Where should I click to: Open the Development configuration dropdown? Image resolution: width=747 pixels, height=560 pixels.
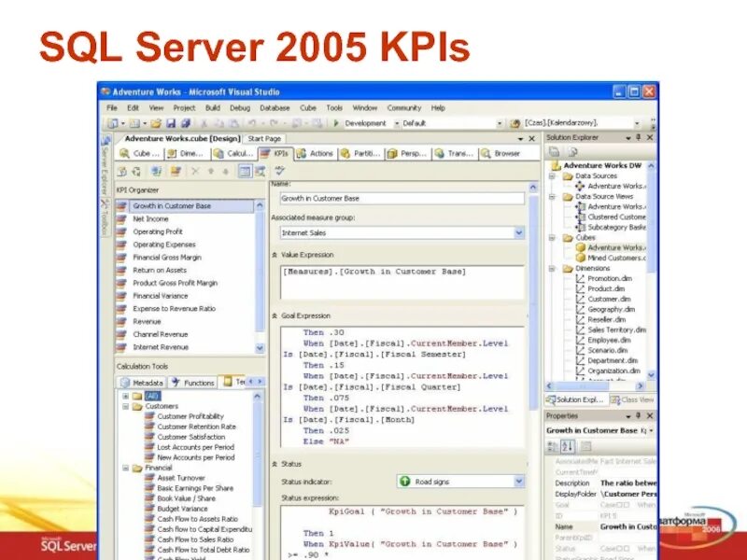click(396, 123)
